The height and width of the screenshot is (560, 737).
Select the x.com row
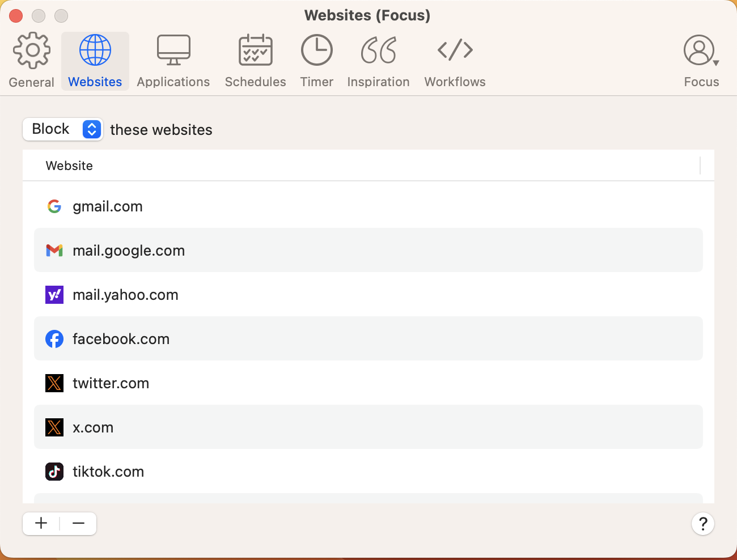coord(369,427)
